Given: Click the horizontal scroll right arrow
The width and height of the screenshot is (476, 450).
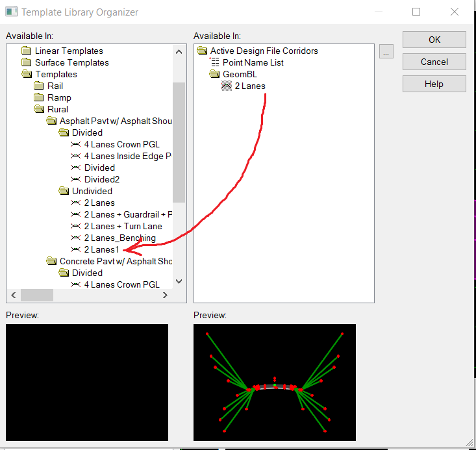Looking at the screenshot, I should (165, 295).
